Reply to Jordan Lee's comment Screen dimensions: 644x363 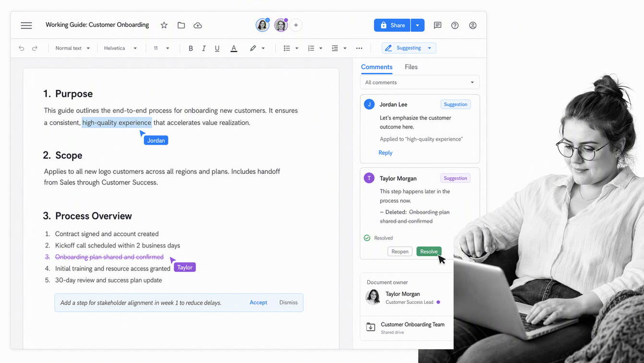(385, 153)
